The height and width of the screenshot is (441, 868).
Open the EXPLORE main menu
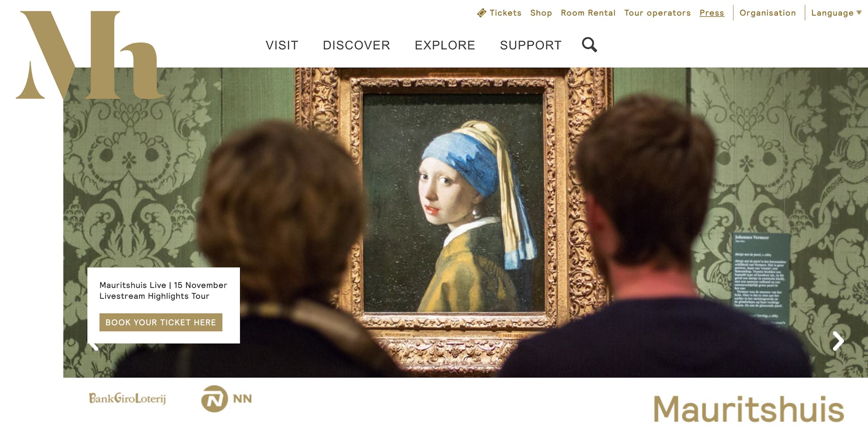(445, 45)
